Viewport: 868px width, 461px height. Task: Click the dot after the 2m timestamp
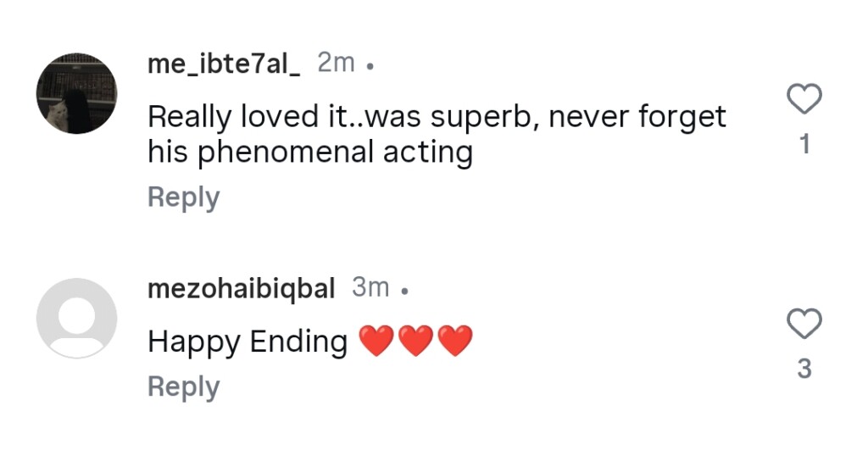pos(370,66)
